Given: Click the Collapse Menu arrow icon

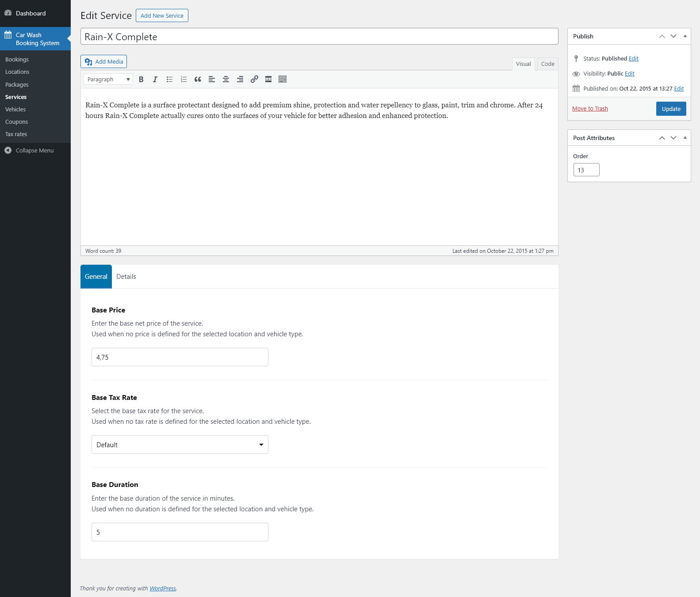Looking at the screenshot, I should [8, 151].
